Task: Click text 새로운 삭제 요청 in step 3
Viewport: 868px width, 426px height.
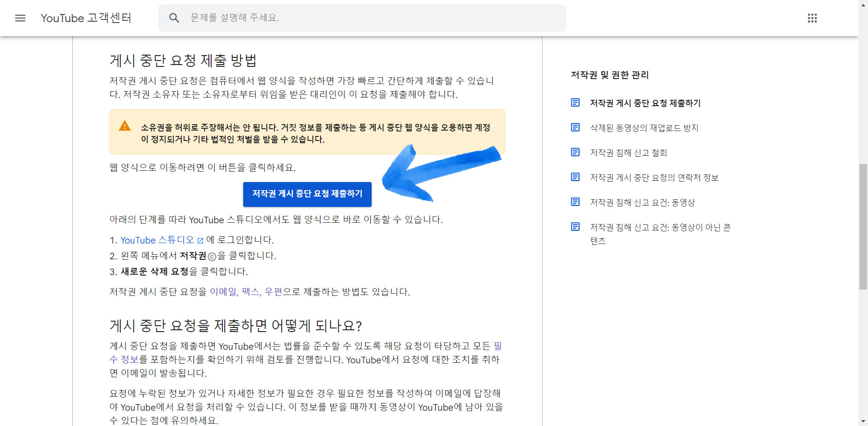Action: [x=155, y=272]
